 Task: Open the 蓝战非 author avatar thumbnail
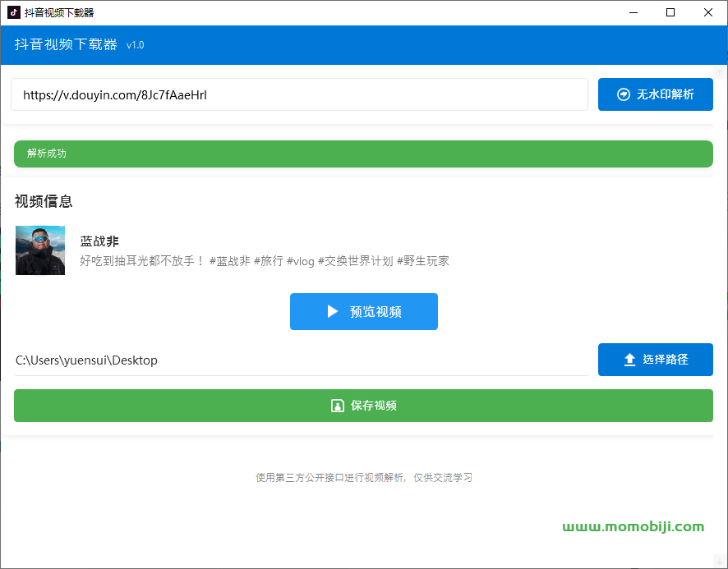(40, 250)
